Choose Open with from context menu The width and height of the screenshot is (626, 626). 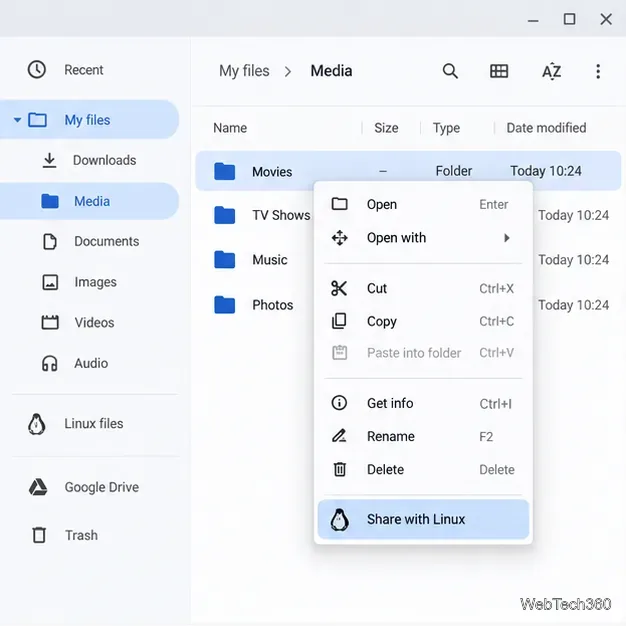(x=423, y=238)
